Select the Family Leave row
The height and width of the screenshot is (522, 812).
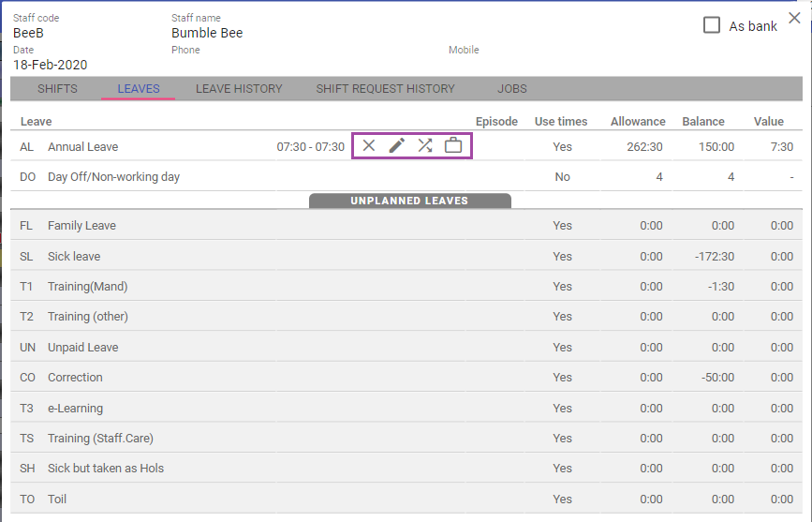tap(81, 226)
